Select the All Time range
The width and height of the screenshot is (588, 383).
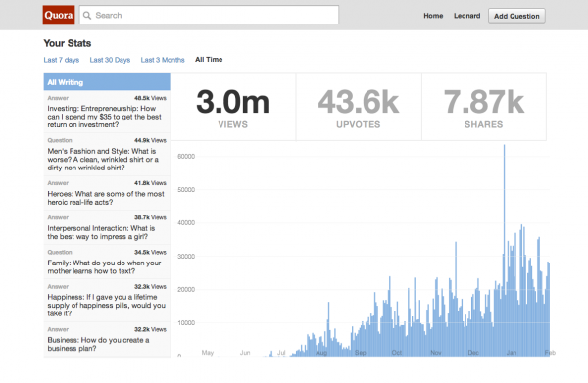[209, 60]
